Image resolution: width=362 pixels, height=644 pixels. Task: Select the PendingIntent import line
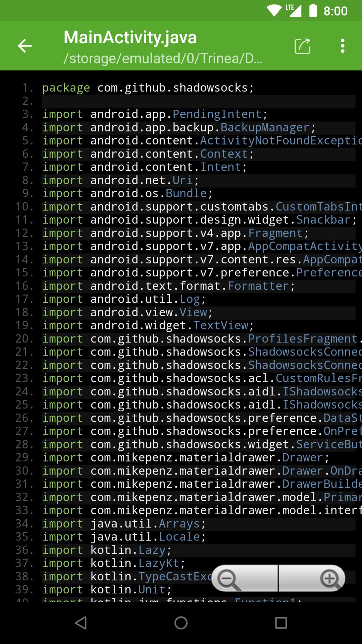coord(155,114)
